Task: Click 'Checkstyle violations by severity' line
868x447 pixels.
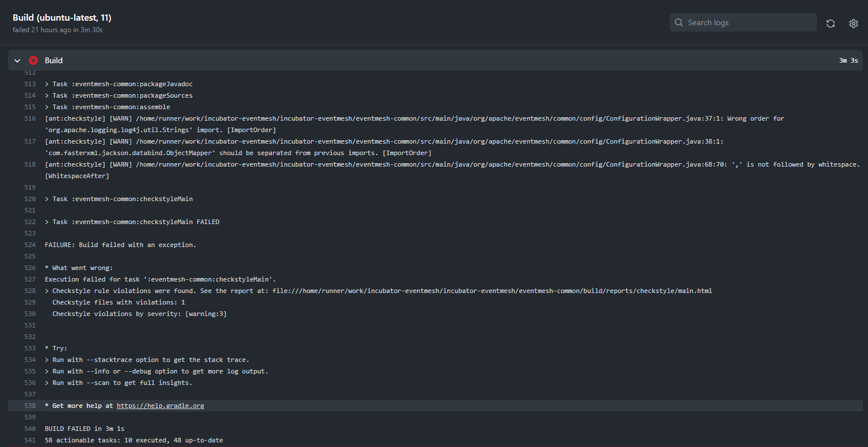Action: click(x=139, y=314)
